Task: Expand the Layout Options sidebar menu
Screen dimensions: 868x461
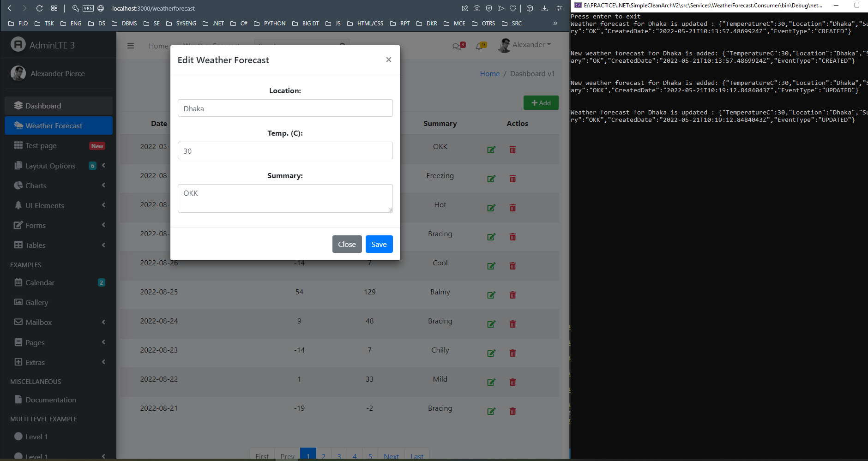Action: [50, 166]
